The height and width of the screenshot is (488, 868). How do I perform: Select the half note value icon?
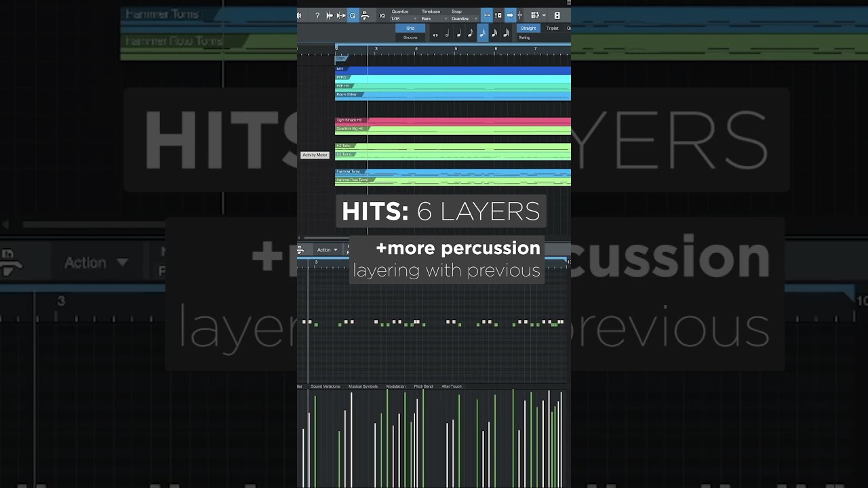pyautogui.click(x=447, y=33)
